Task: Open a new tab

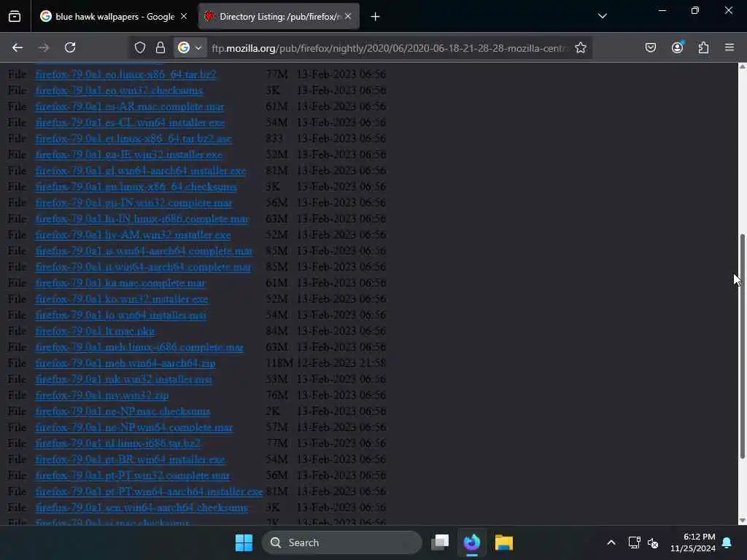Action: (375, 17)
